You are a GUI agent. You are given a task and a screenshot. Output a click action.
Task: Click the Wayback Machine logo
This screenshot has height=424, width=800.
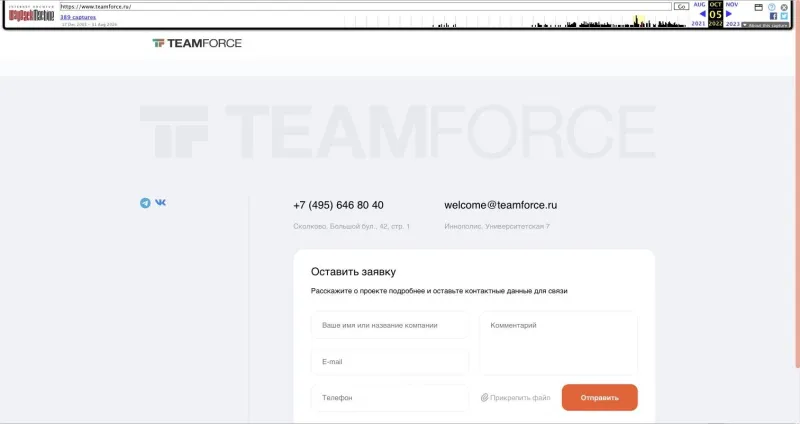[x=31, y=14]
